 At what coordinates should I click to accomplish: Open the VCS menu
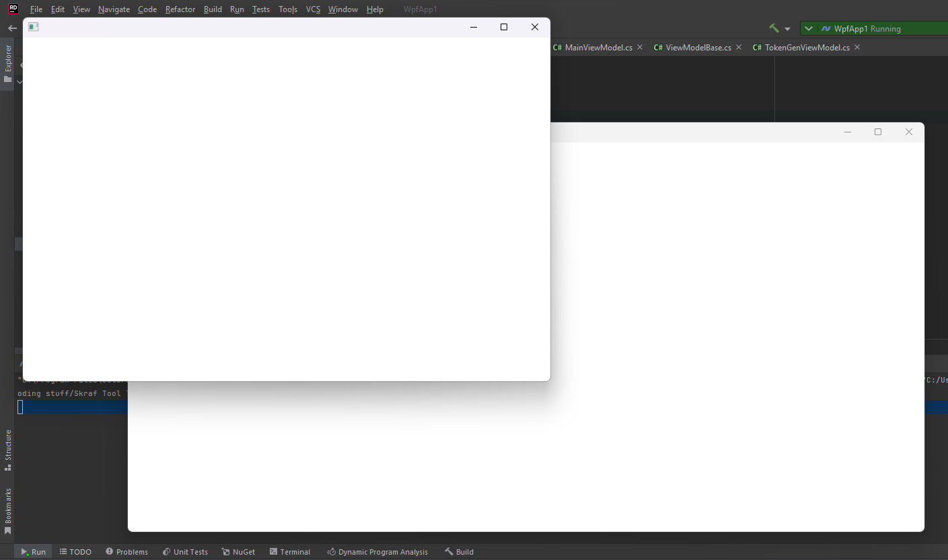point(313,9)
